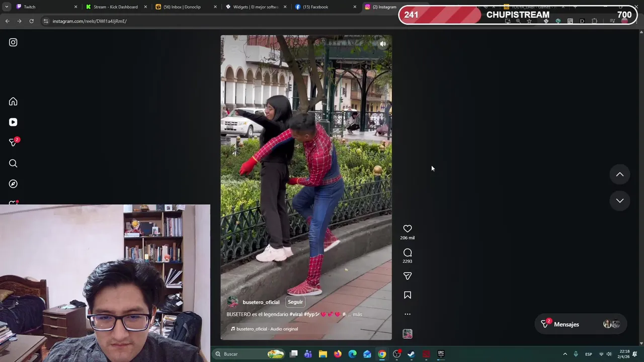Click the browser Forward arrow

pos(19,21)
